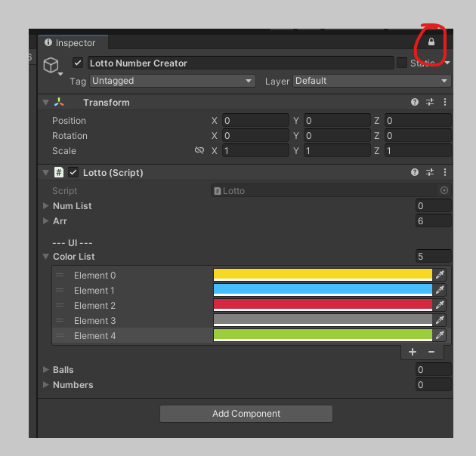Viewport: 476px width, 456px height.
Task: Toggle the Inspector lock icon
Action: (x=431, y=42)
